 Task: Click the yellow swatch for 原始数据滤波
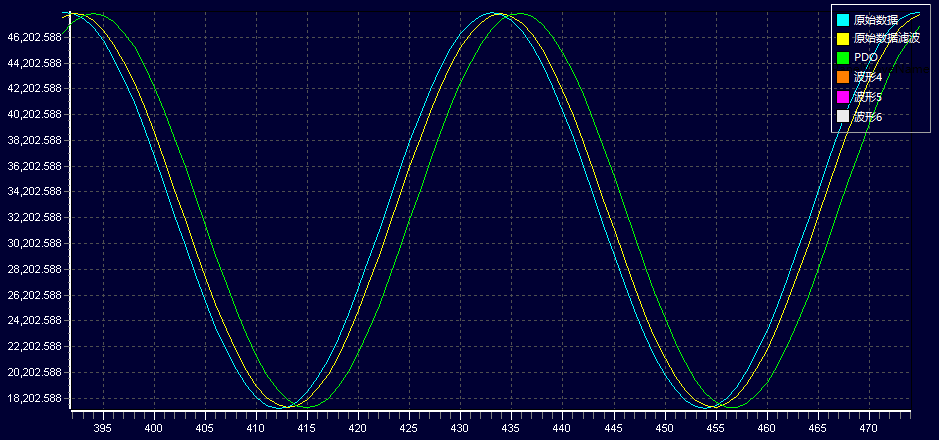842,39
